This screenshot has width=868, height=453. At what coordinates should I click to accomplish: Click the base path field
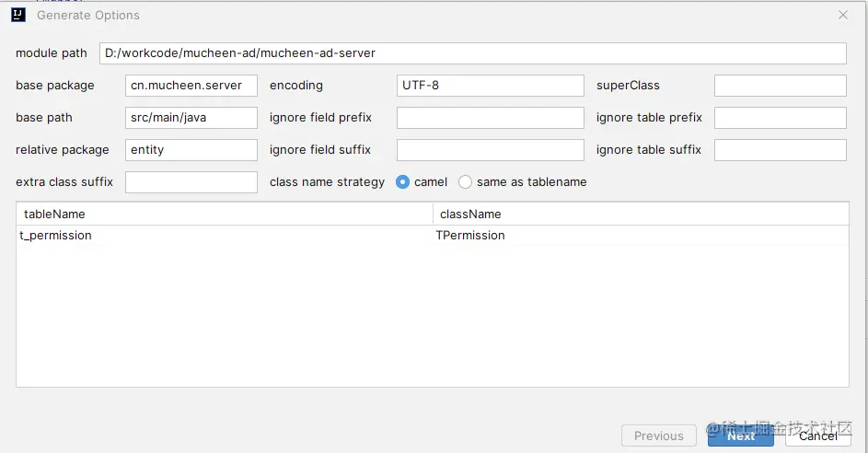click(x=191, y=118)
